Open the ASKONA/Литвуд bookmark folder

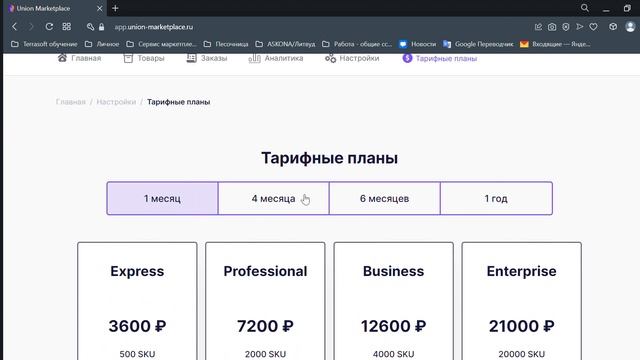click(x=285, y=44)
